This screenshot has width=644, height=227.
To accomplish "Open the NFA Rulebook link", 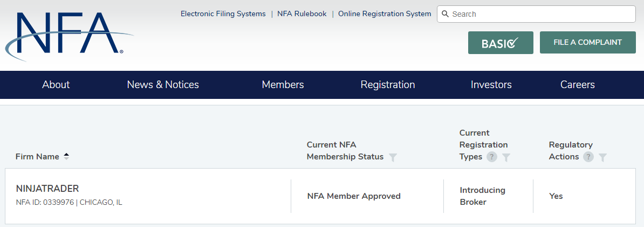I will pos(302,14).
